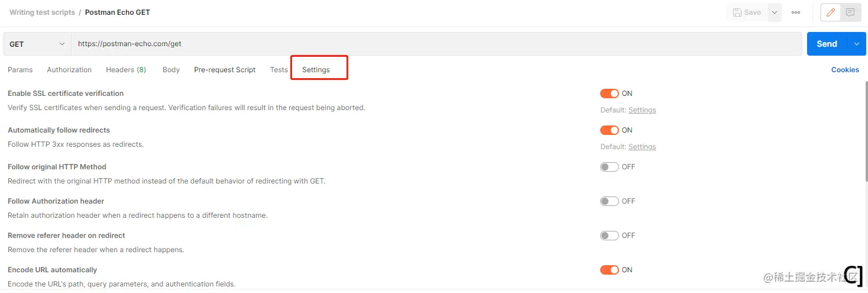The height and width of the screenshot is (293, 868).
Task: Enable Follow original HTTP Method
Action: coord(609,167)
